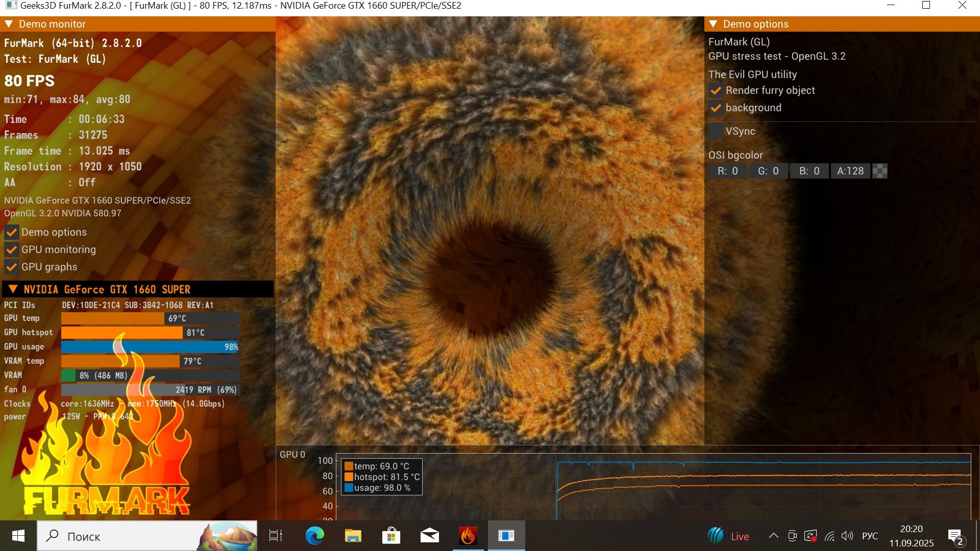Disable the background checkbox
This screenshot has height=551, width=980.
point(716,108)
